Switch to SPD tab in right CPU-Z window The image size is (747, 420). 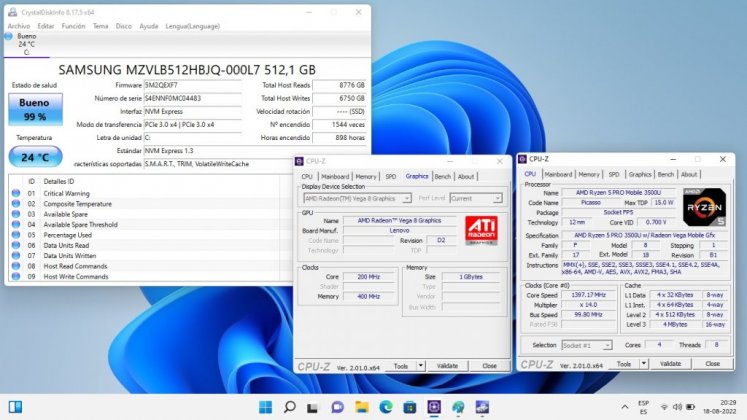[614, 174]
